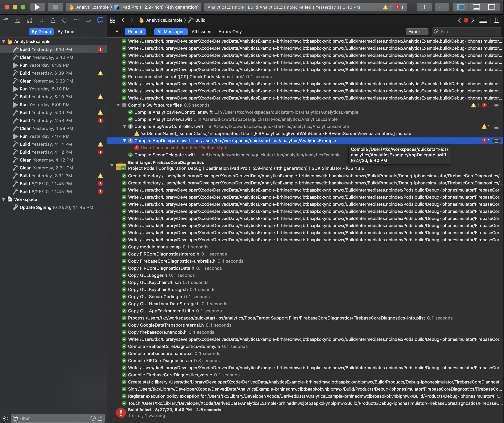
Task: Click the iPad Pro destination selector
Action: [157, 7]
